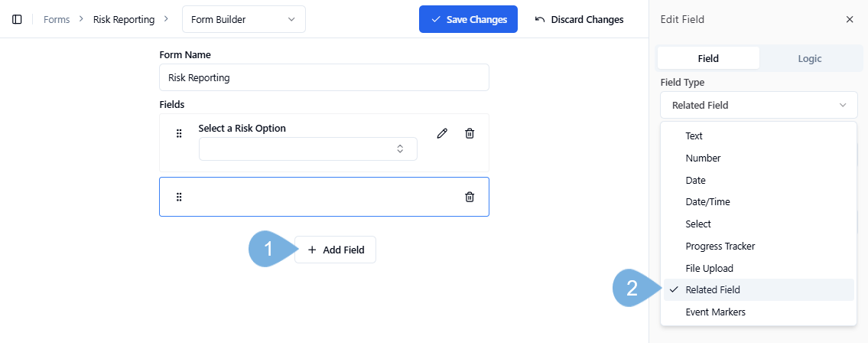This screenshot has height=343, width=868.
Task: Go to Forms breadcrumb link
Action: click(57, 19)
